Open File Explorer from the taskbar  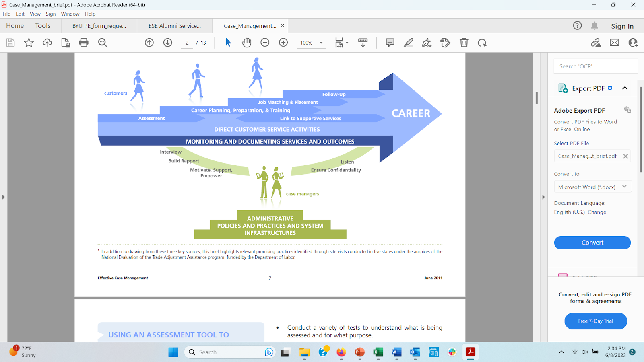click(x=304, y=352)
